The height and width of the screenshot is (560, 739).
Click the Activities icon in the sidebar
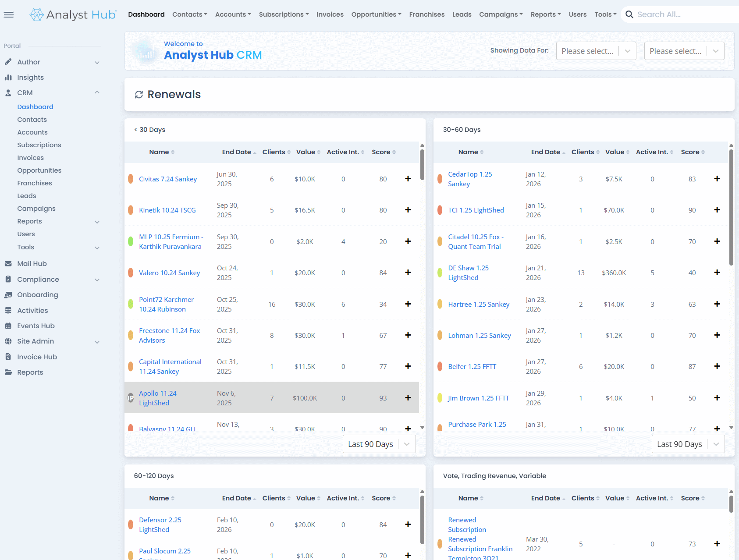[8, 310]
